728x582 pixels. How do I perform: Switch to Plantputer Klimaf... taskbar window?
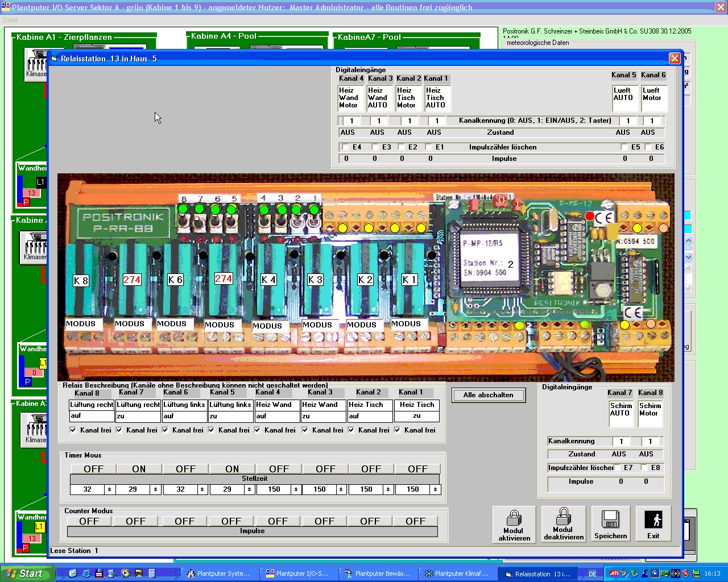457,573
